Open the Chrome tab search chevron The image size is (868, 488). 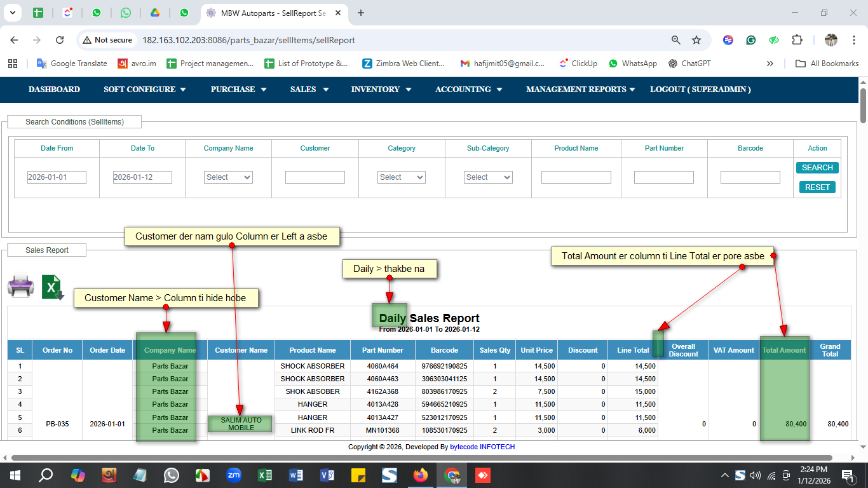tap(13, 13)
